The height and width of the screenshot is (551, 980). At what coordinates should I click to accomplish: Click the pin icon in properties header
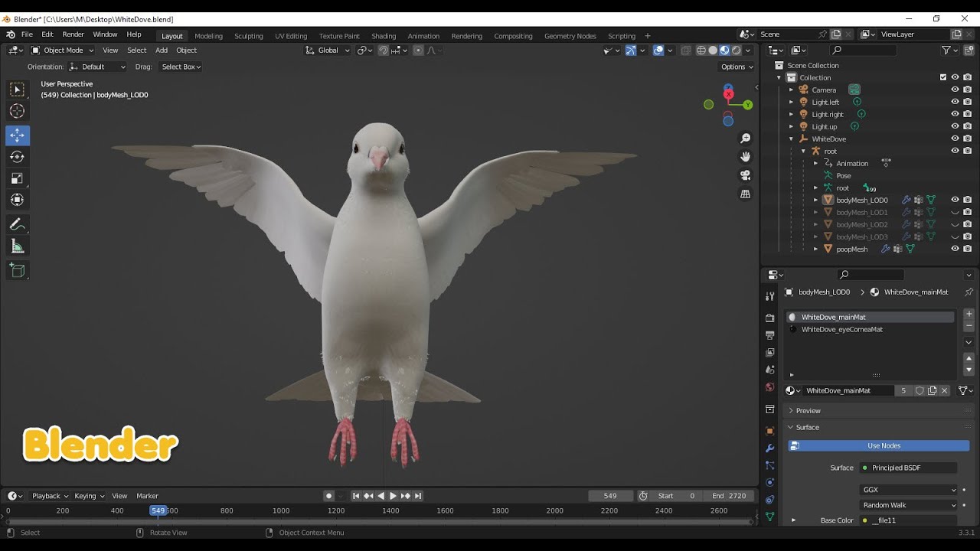pyautogui.click(x=969, y=292)
